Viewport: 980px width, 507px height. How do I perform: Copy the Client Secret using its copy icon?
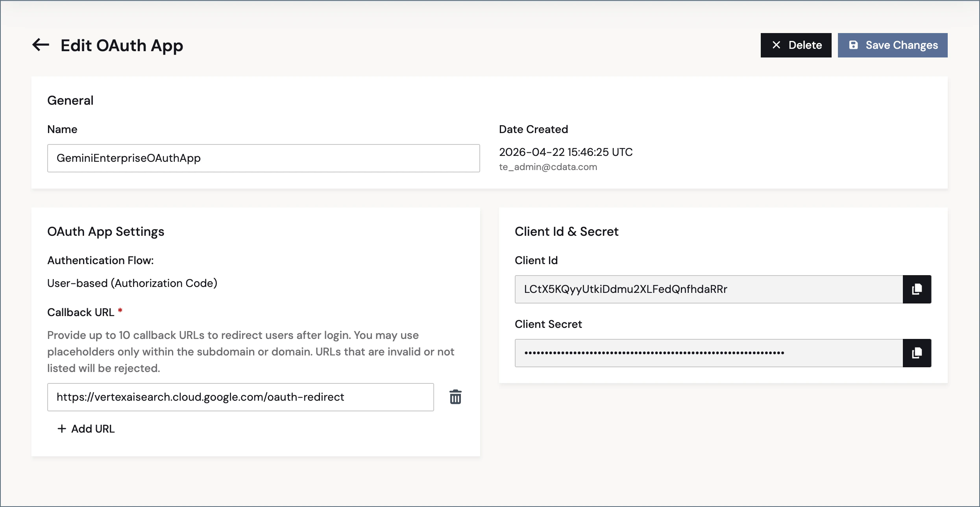pos(917,353)
